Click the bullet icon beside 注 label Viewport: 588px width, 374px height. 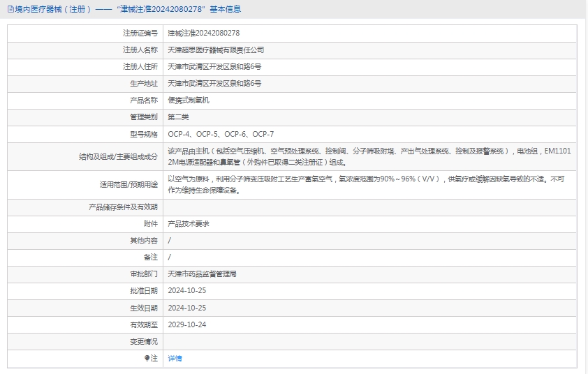[147, 359]
